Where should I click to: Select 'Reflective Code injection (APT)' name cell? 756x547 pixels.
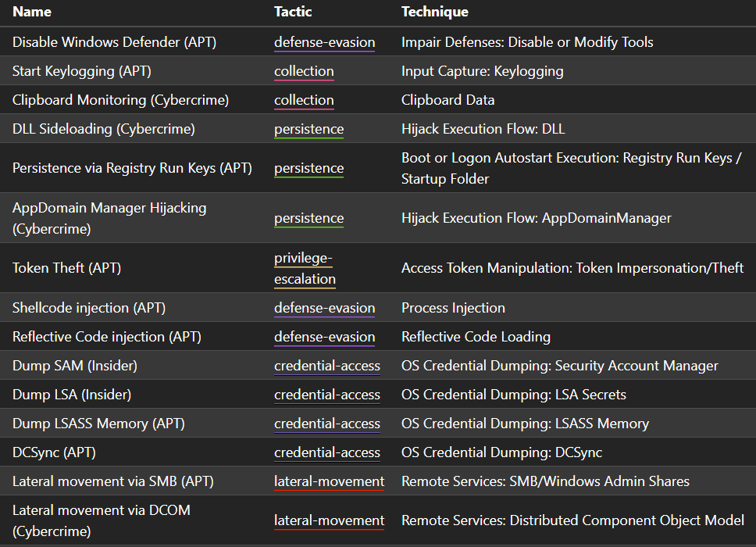107,337
